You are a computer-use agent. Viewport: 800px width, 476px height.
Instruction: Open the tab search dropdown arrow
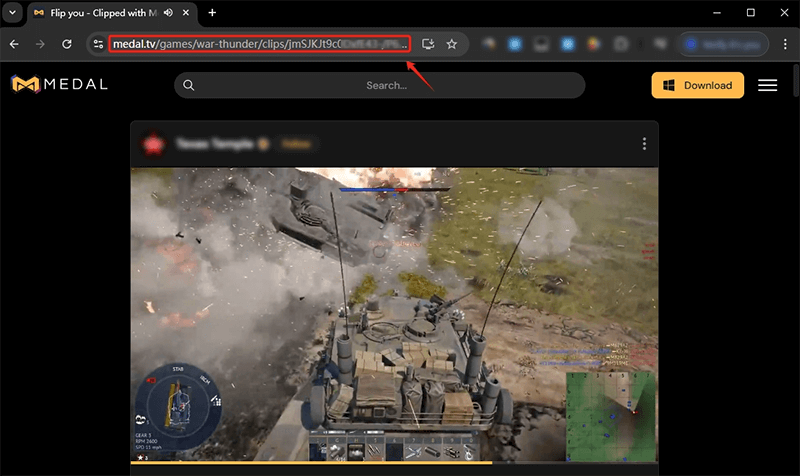[x=12, y=13]
